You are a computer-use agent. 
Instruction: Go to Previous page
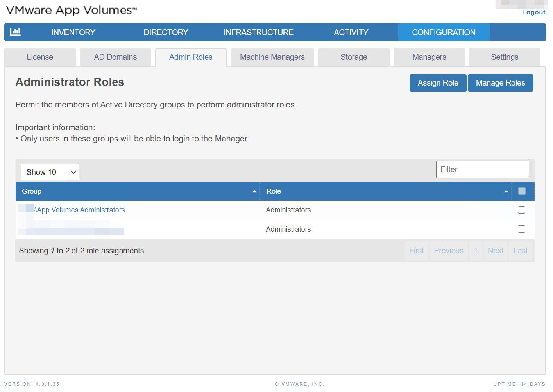(x=449, y=251)
